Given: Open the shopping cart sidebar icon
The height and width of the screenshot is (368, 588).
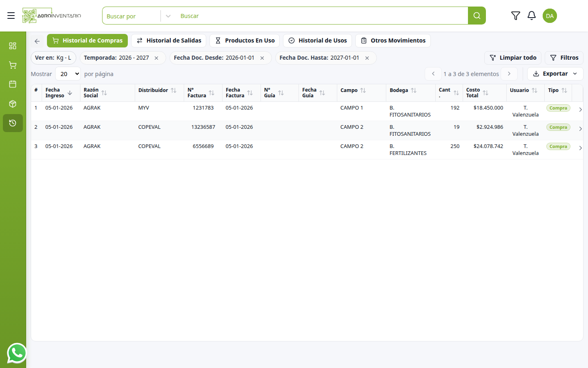Looking at the screenshot, I should (13, 65).
